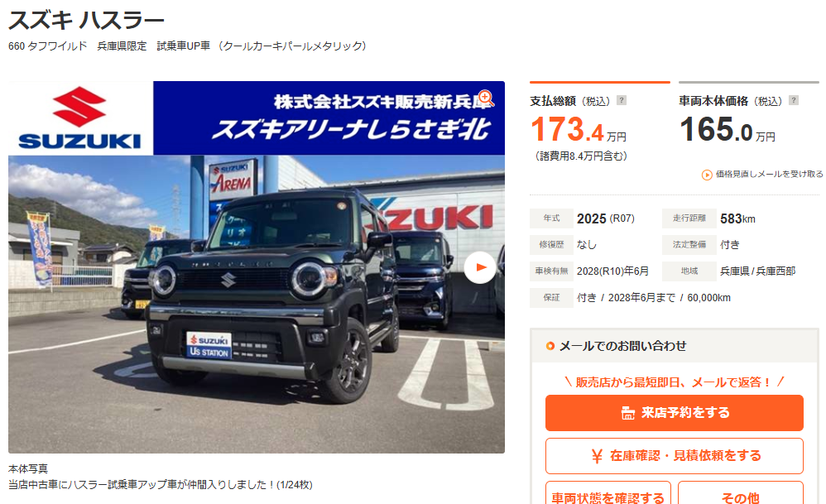Image resolution: width=826 pixels, height=504 pixels.
Task: Play the car video slideshow
Action: [480, 267]
